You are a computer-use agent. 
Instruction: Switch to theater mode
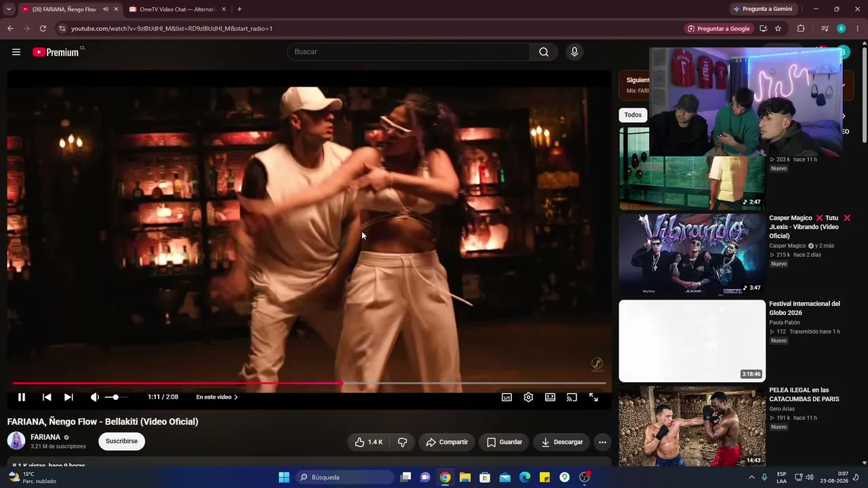[x=550, y=397]
